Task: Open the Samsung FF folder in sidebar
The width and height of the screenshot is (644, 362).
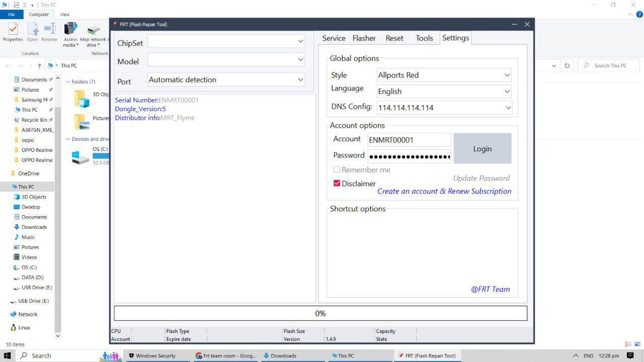Action: 34,100
